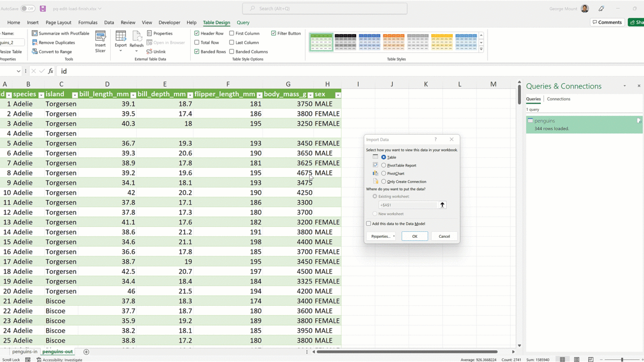Image resolution: width=644 pixels, height=362 pixels.
Task: Open the Query ribbon tab
Action: point(243,23)
